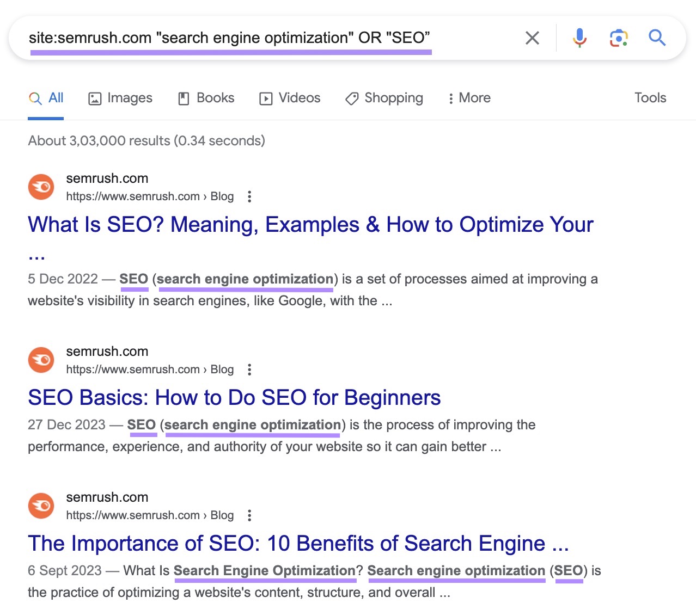Image resolution: width=696 pixels, height=616 pixels.
Task: Click the Semrush favicon on the first result
Action: click(x=41, y=187)
